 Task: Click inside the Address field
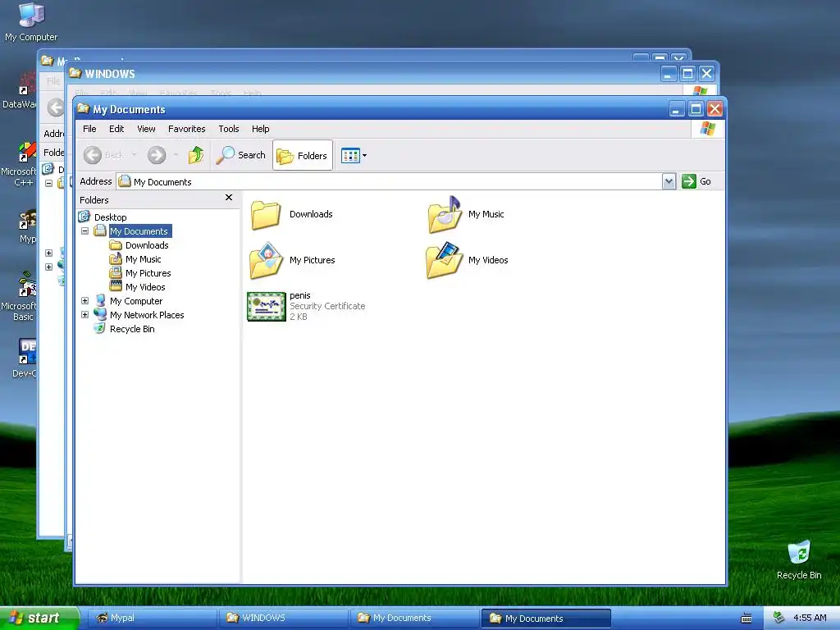click(389, 181)
